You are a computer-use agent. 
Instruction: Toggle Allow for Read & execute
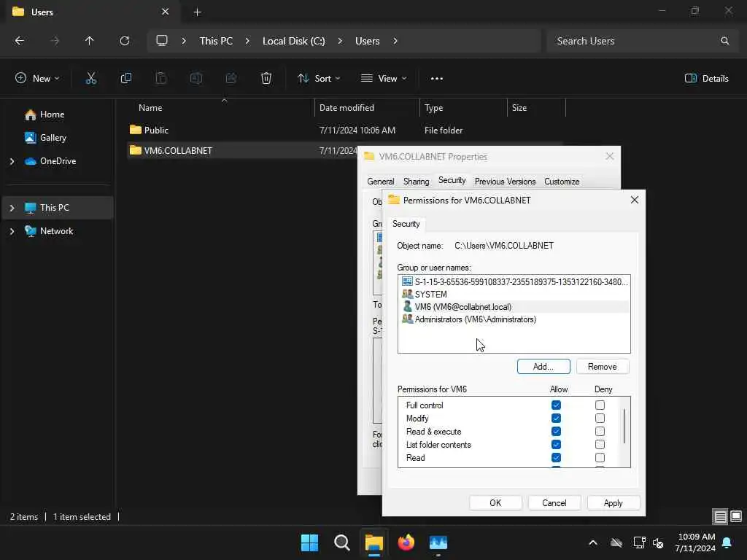556,432
